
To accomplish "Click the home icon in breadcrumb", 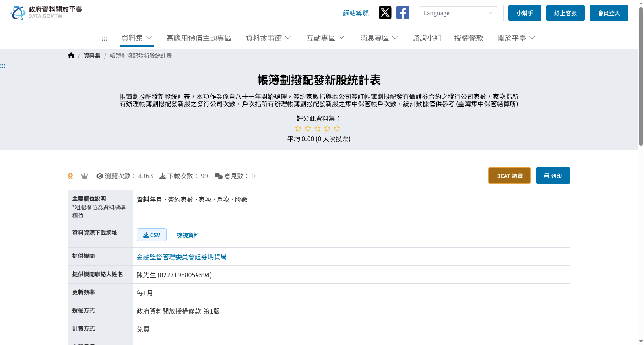I will click(x=71, y=56).
